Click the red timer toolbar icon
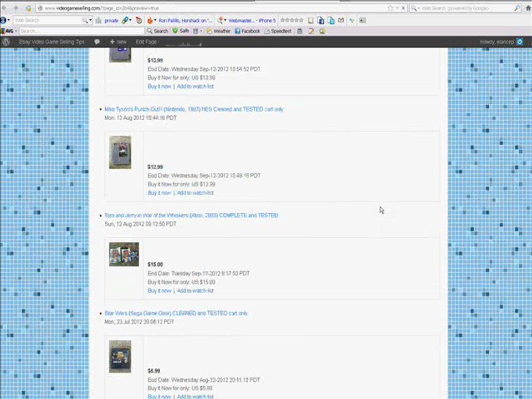 click(x=139, y=21)
